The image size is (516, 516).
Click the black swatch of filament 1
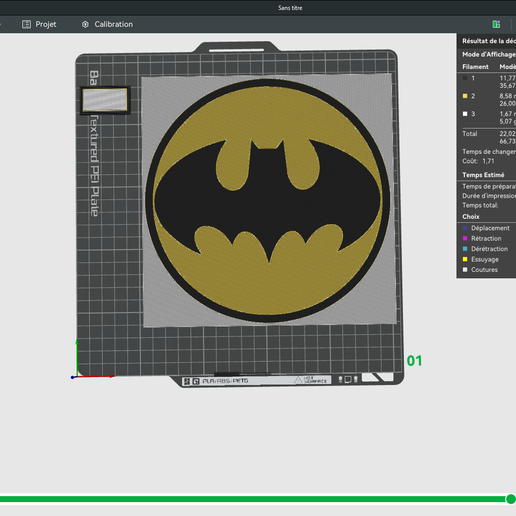[465, 78]
